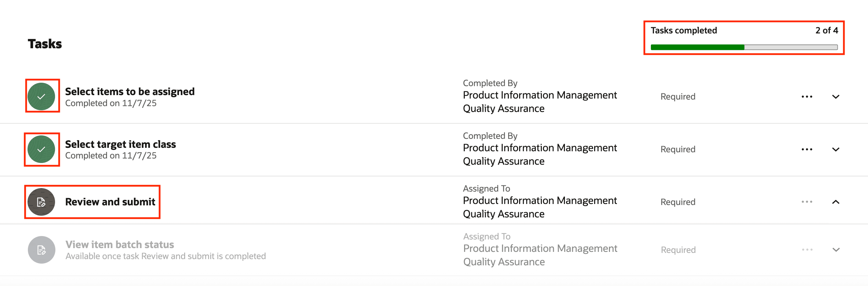Collapse the Review and submit task
Screen dimensions: 868x286
(836, 202)
